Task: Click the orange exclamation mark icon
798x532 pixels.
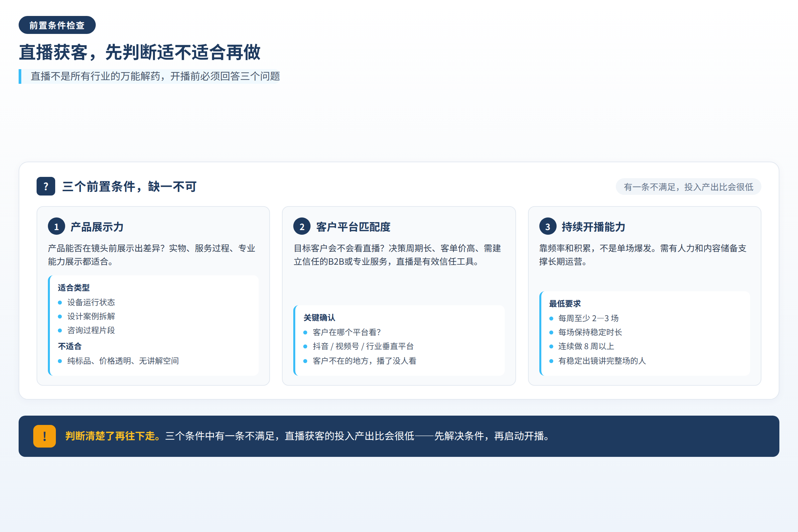Action: point(45,436)
